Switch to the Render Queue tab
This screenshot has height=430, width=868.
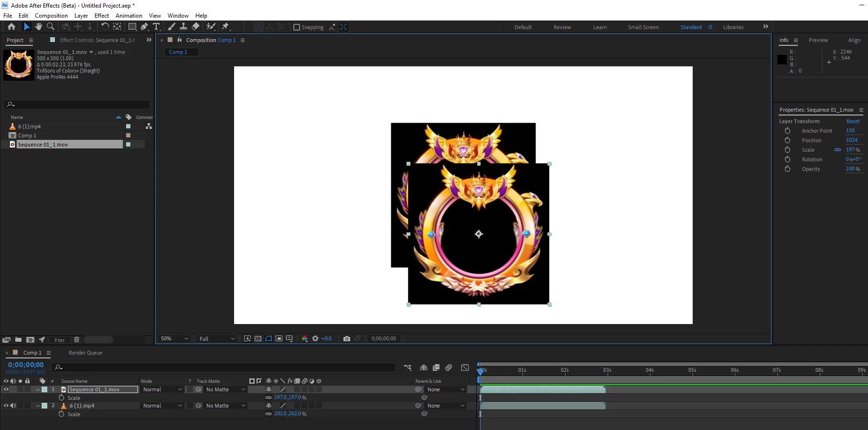pyautogui.click(x=86, y=353)
